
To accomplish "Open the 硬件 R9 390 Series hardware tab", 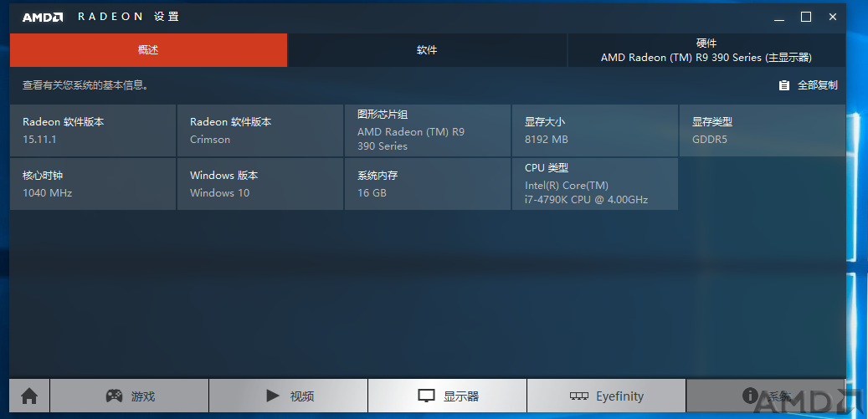I will click(706, 50).
